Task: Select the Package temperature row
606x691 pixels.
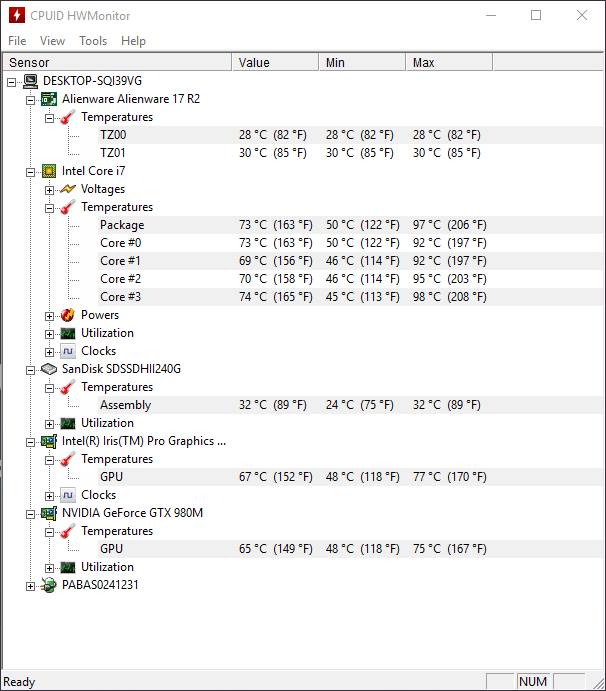Action: click(351, 225)
